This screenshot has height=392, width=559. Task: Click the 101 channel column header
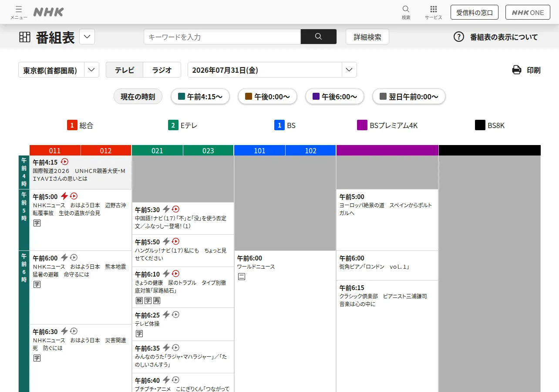pyautogui.click(x=259, y=150)
